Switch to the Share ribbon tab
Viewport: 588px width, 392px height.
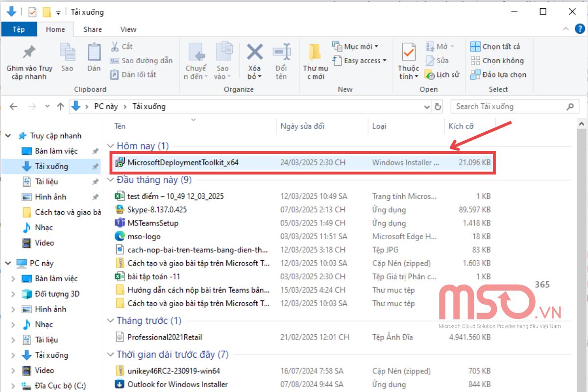click(x=93, y=29)
